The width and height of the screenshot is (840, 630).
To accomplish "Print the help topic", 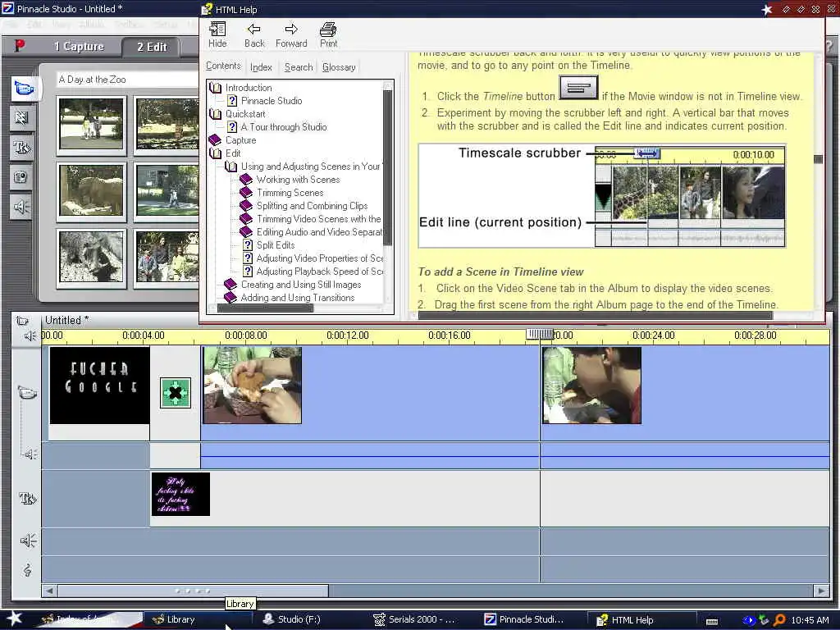I will 328,34.
